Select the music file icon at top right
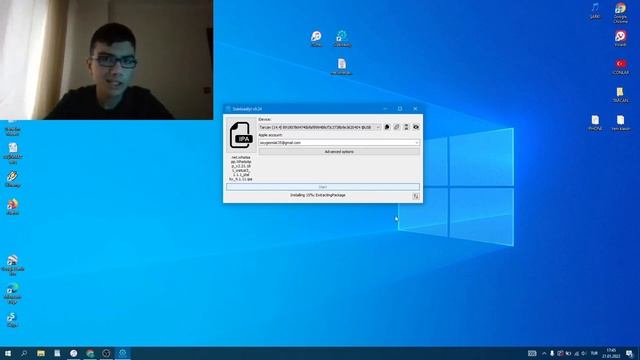The image size is (640, 360). 595,10
